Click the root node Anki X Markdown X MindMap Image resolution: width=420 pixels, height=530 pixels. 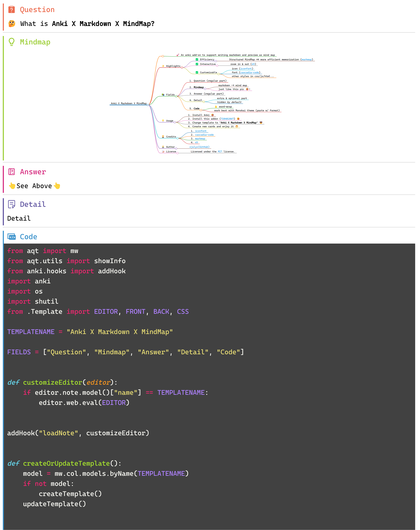tap(128, 104)
